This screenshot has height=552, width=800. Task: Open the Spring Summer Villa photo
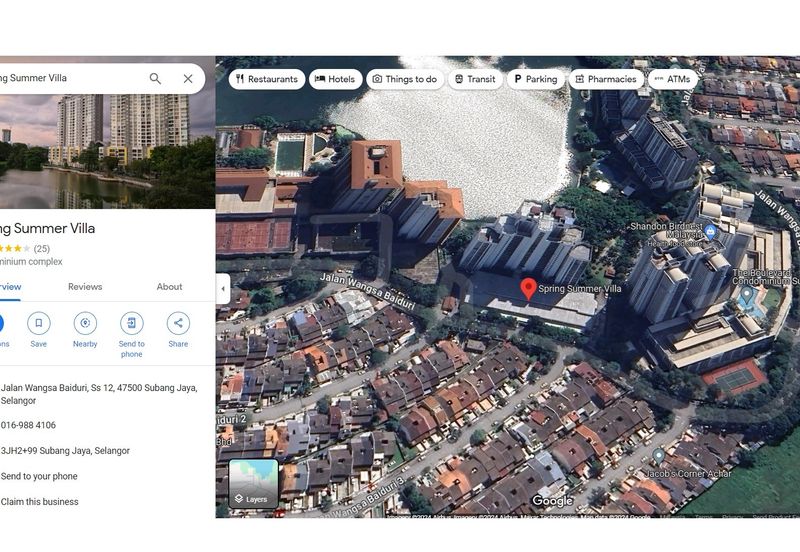(107, 150)
